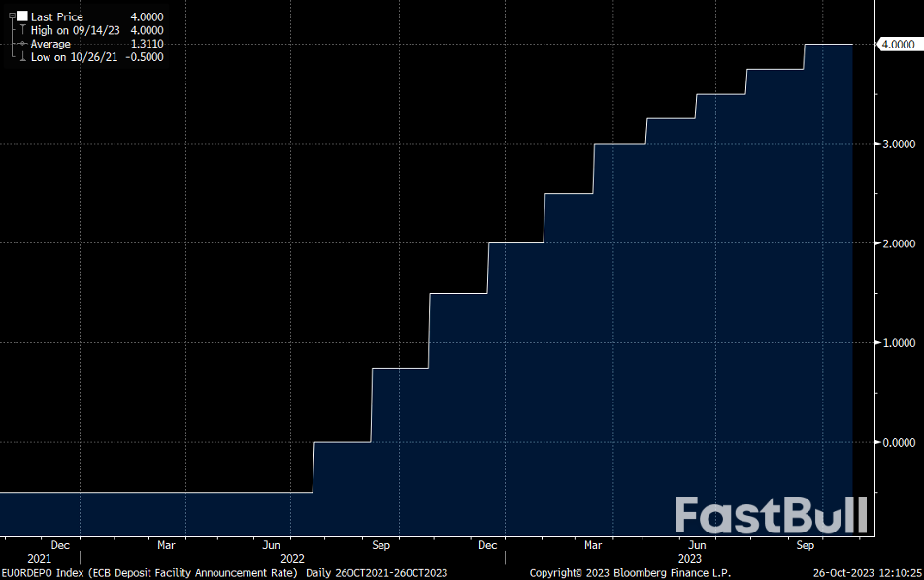Click the white Last Price color swatch
Viewport: 924px width, 580px height.
point(22,16)
